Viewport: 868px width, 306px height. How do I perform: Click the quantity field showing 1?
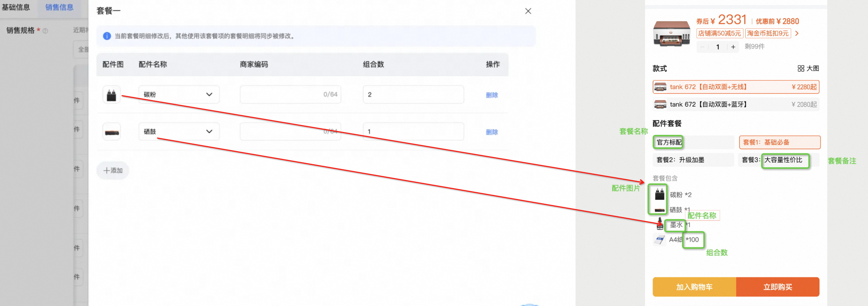click(x=718, y=47)
